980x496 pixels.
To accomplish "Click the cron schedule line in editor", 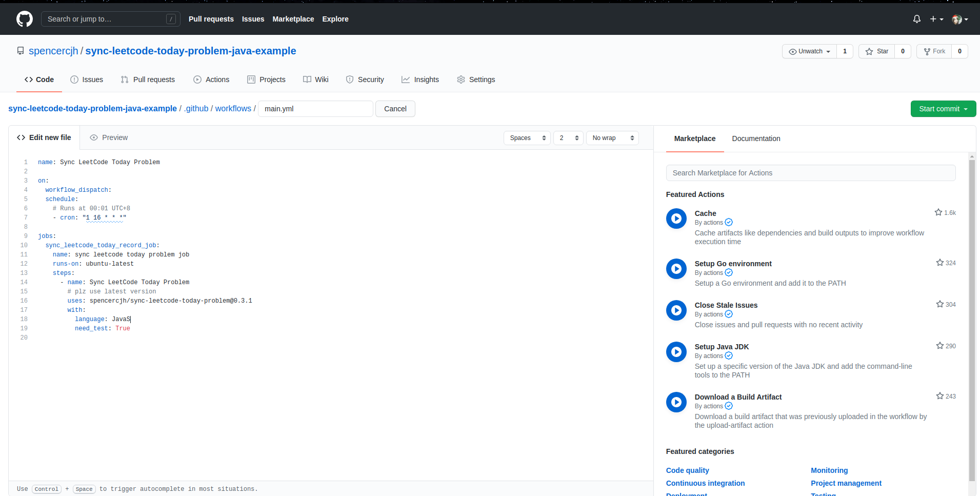I will (x=90, y=217).
